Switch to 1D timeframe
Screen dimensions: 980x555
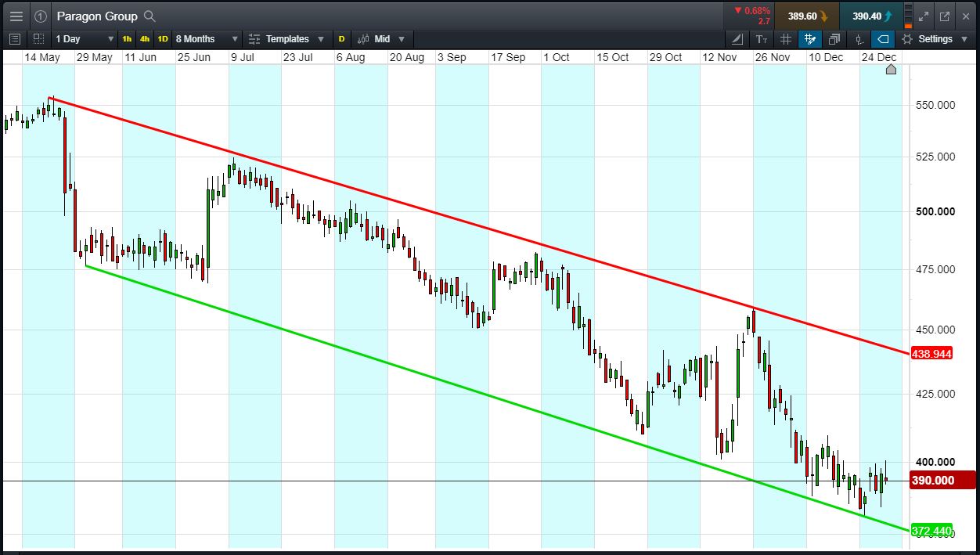(163, 38)
